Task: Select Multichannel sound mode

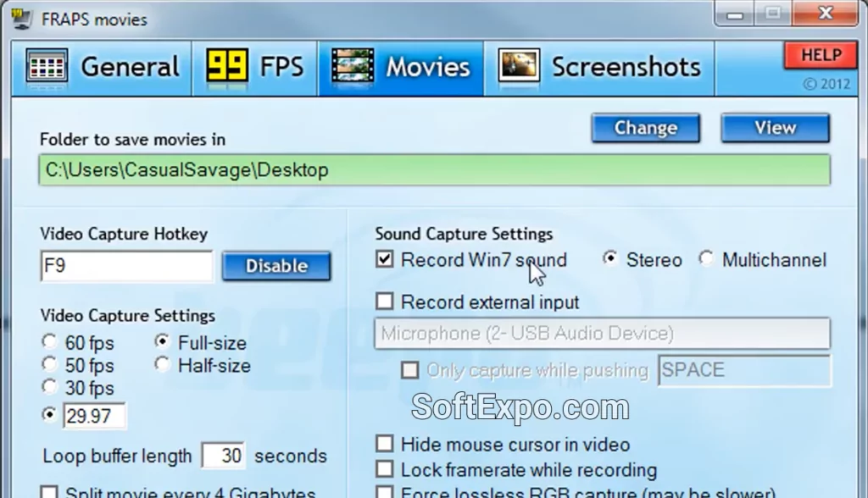Action: tap(706, 259)
